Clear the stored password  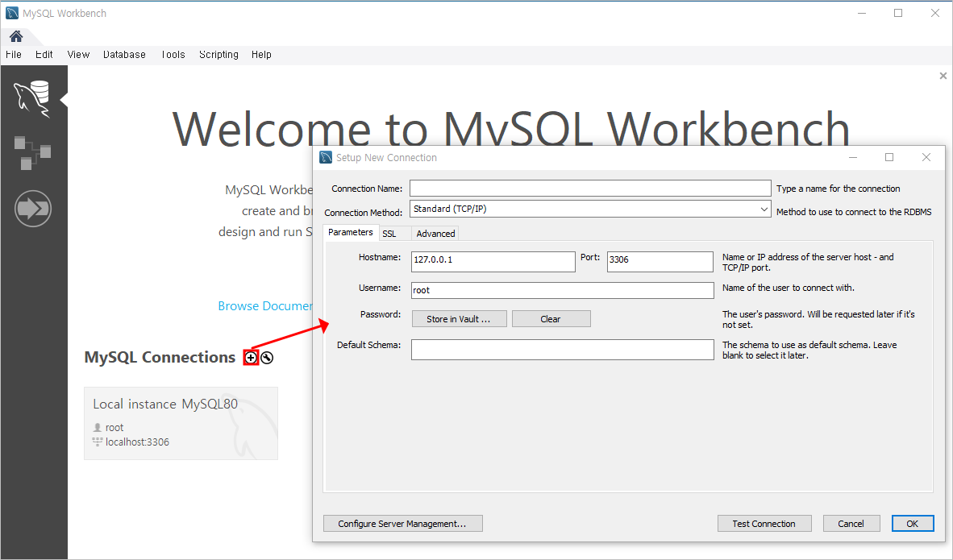[551, 319]
